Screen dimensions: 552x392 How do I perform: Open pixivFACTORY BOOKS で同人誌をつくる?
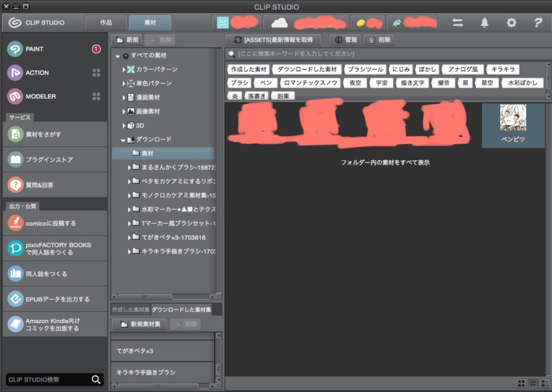[55, 248]
